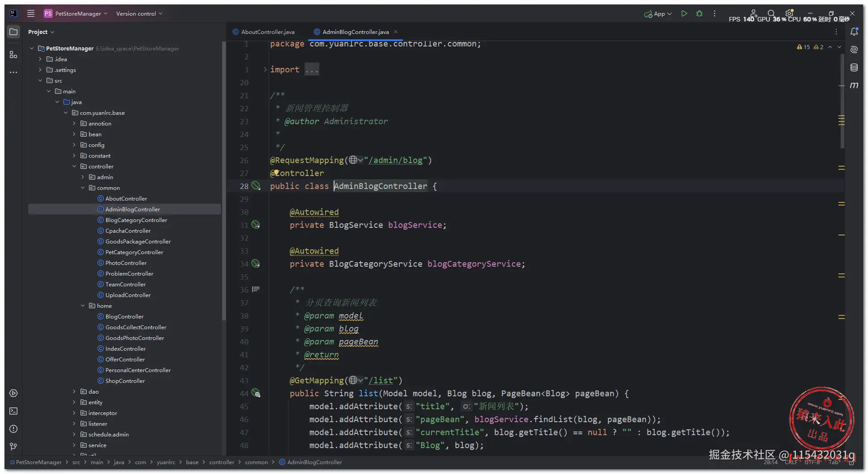This screenshot has height=474, width=868.
Task: Debug the App configuration
Action: 699,13
